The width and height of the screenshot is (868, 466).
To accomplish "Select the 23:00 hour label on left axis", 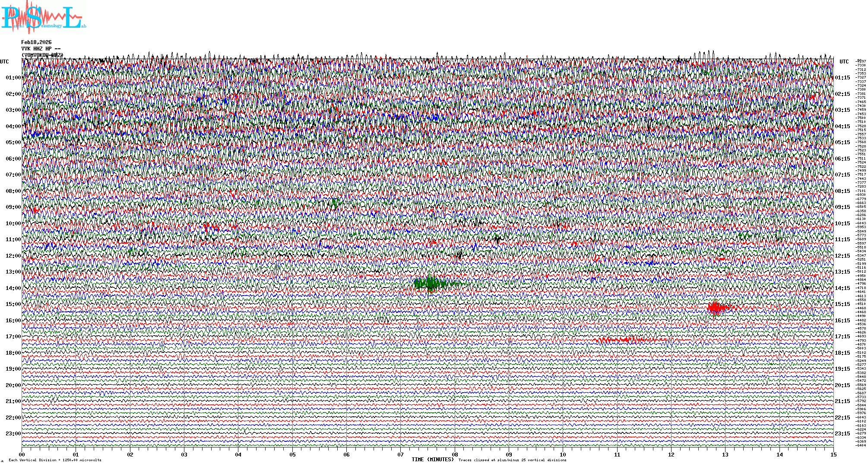I will (13, 434).
